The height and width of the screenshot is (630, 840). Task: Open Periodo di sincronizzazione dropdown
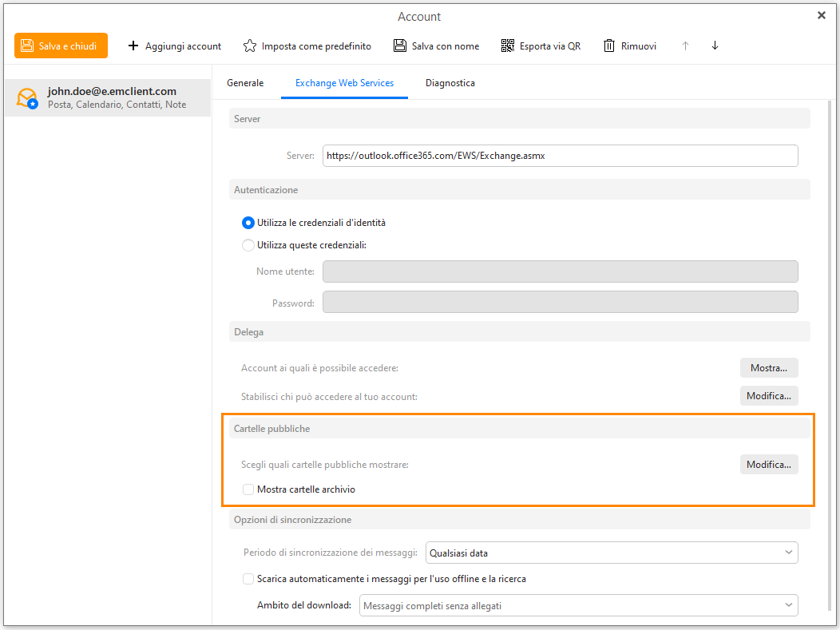(612, 553)
